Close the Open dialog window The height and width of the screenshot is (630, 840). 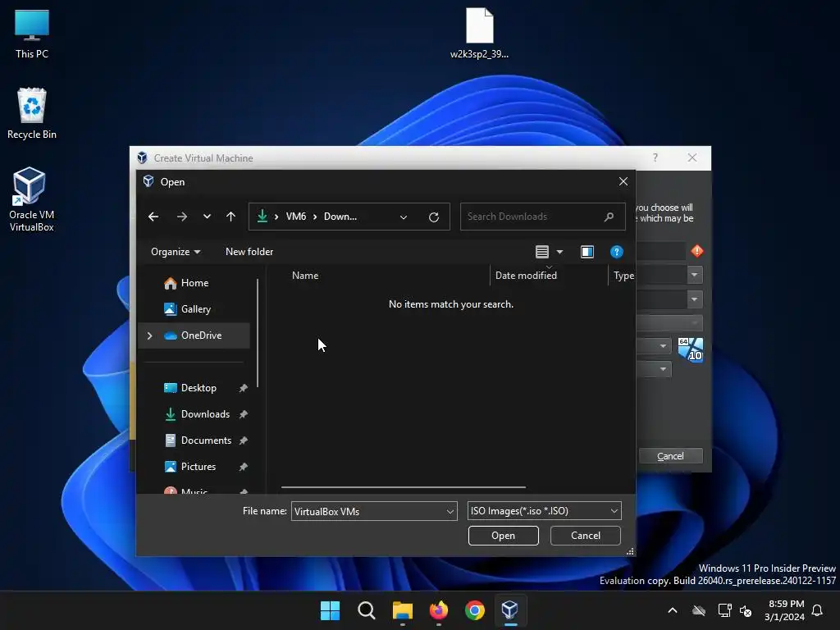[x=623, y=181]
